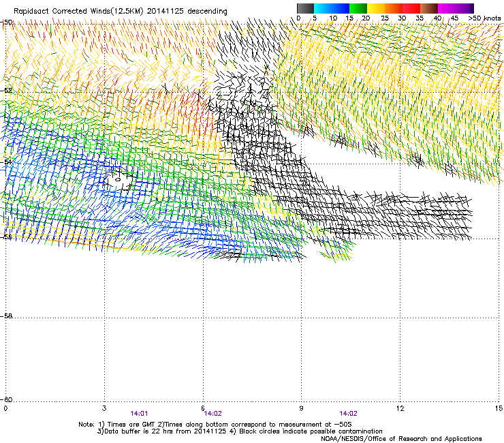This screenshot has width=504, height=443.
Task: Click the blue 10-15 knots legend swatch
Action: (x=341, y=8)
